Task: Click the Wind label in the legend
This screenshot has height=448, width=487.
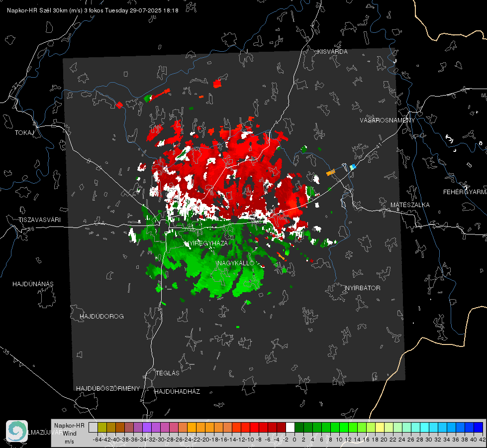Action: point(69,433)
